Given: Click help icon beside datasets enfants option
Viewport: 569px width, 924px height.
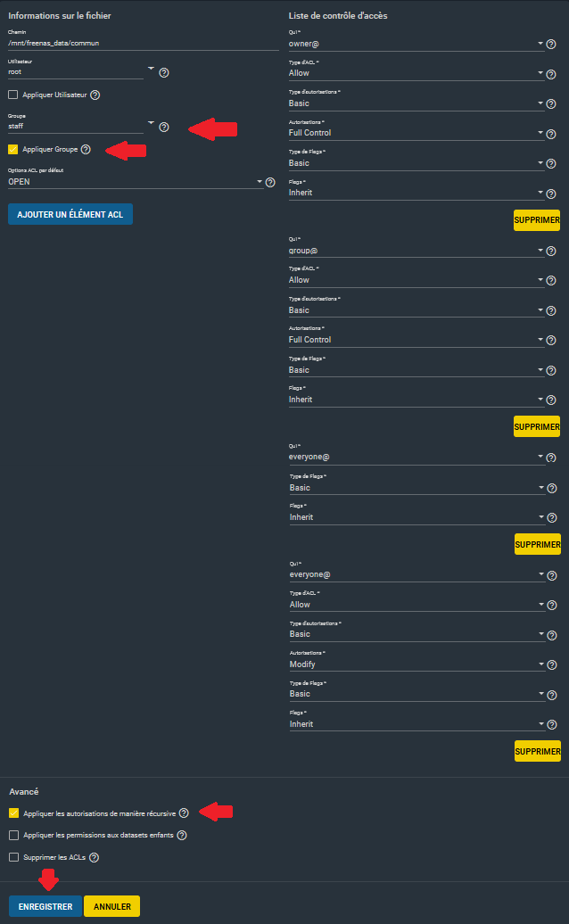Looking at the screenshot, I should click(x=182, y=836).
